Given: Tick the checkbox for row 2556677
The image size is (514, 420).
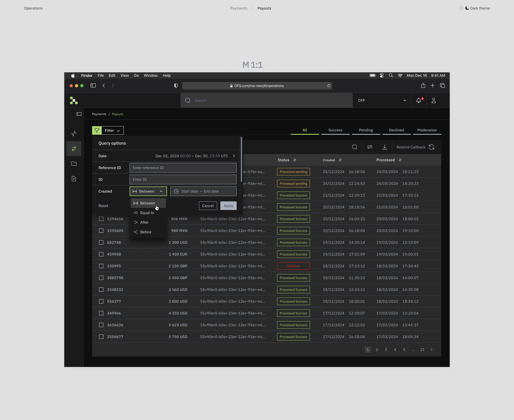Looking at the screenshot, I should (101, 337).
